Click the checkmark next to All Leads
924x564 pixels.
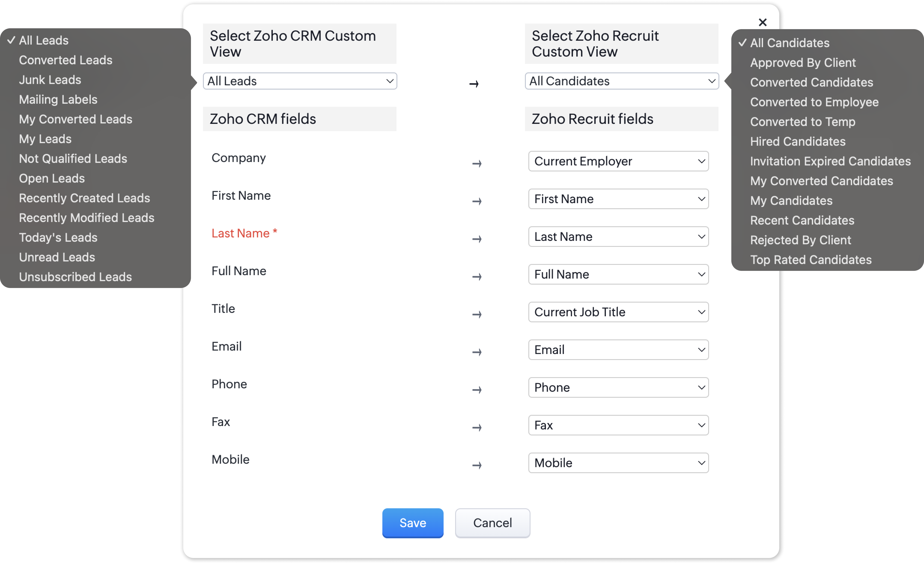click(11, 40)
